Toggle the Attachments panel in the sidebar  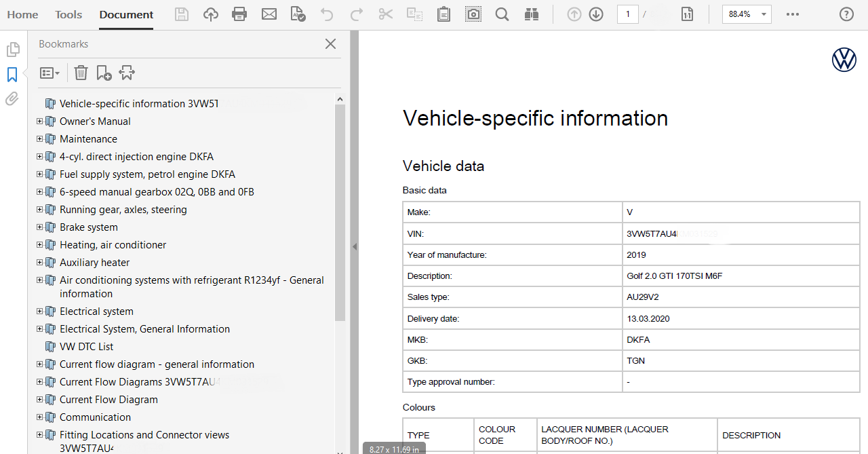tap(12, 98)
